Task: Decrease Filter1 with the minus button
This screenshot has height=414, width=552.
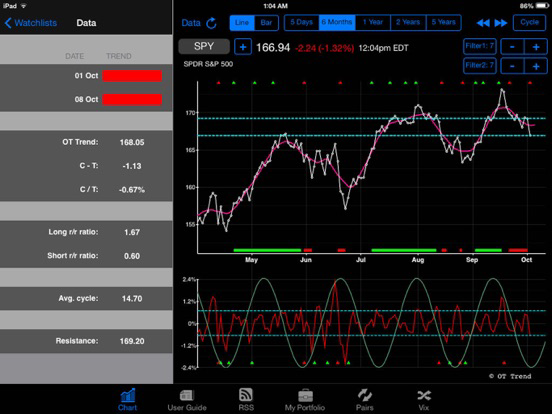Action: [512, 46]
